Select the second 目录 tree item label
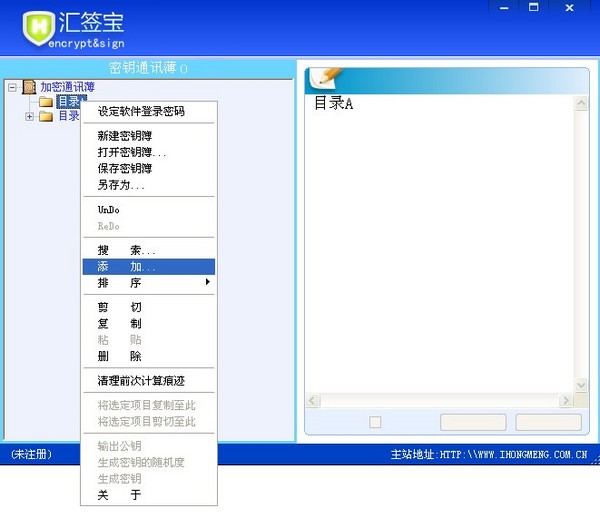This screenshot has width=600, height=528. (x=69, y=116)
